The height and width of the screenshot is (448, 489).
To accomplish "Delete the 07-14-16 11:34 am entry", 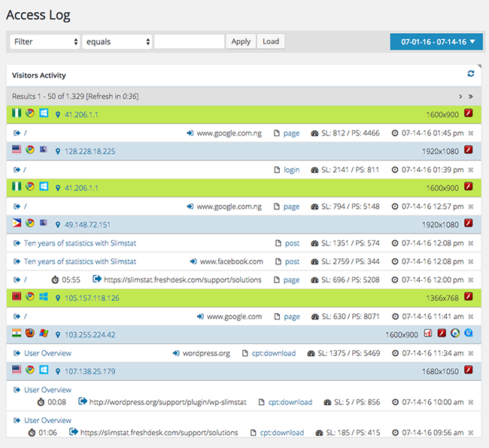I will [x=471, y=353].
